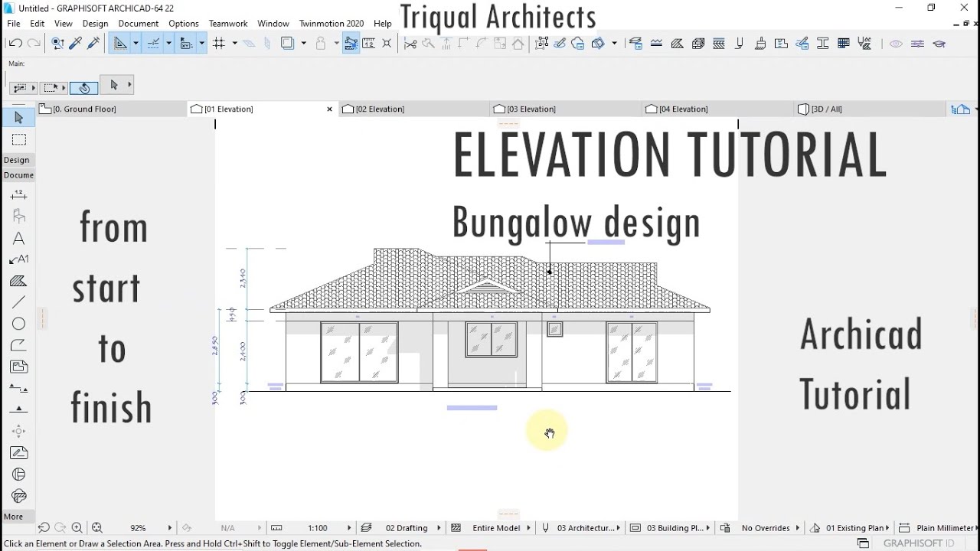Select the Label tool A1
This screenshot has width=980, height=551.
click(x=18, y=259)
